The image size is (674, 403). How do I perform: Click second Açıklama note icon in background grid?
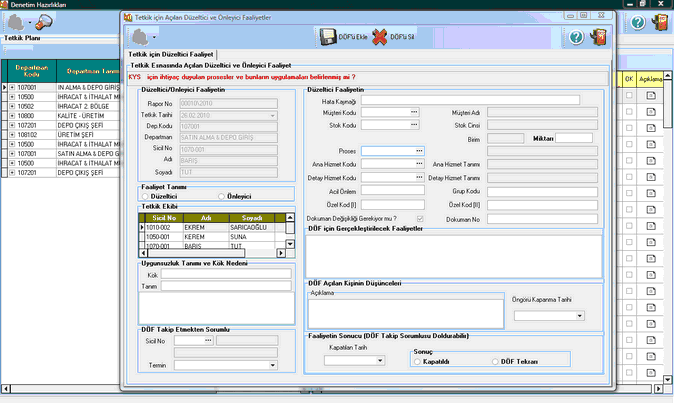pyautogui.click(x=651, y=112)
